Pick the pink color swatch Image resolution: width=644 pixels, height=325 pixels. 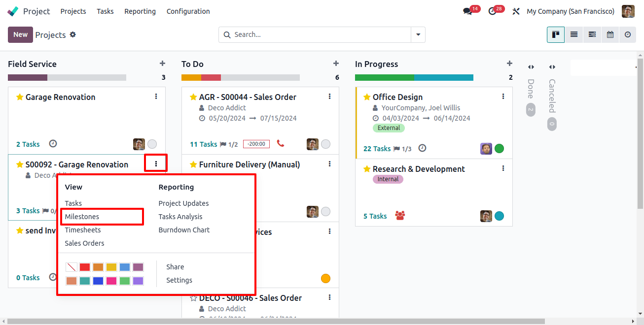pyautogui.click(x=111, y=281)
